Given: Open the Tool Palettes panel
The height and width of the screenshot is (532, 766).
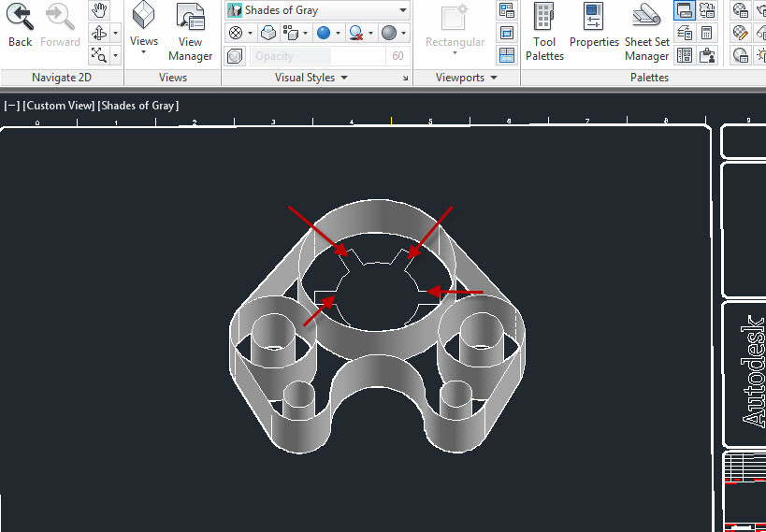Looking at the screenshot, I should (x=544, y=31).
